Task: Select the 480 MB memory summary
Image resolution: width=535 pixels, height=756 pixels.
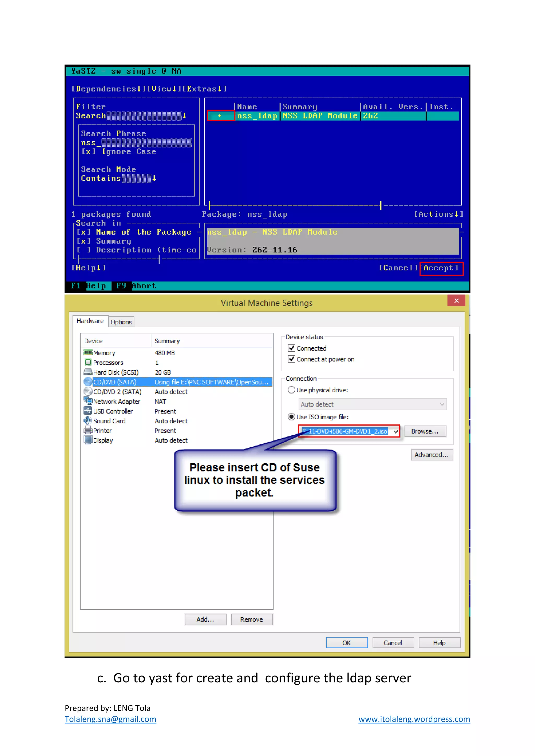Action: point(165,353)
